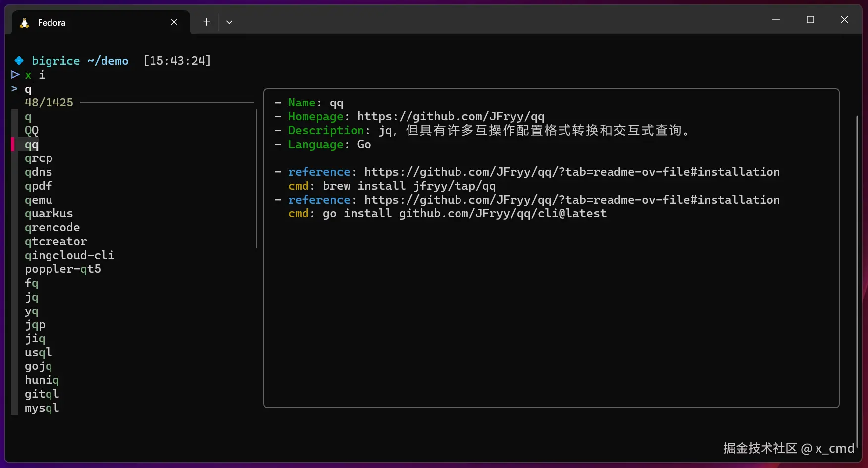The height and width of the screenshot is (468, 868).
Task: Select qrcp in the package list
Action: (39, 158)
